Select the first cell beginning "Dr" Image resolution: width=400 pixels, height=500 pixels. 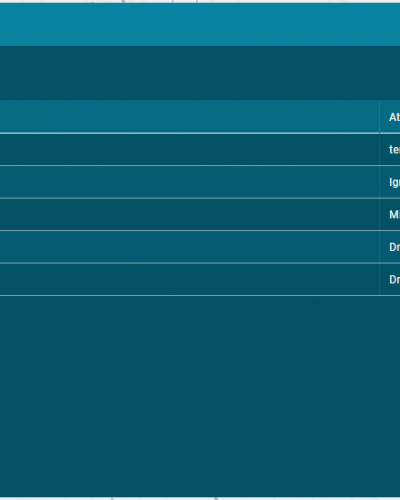[x=390, y=247]
